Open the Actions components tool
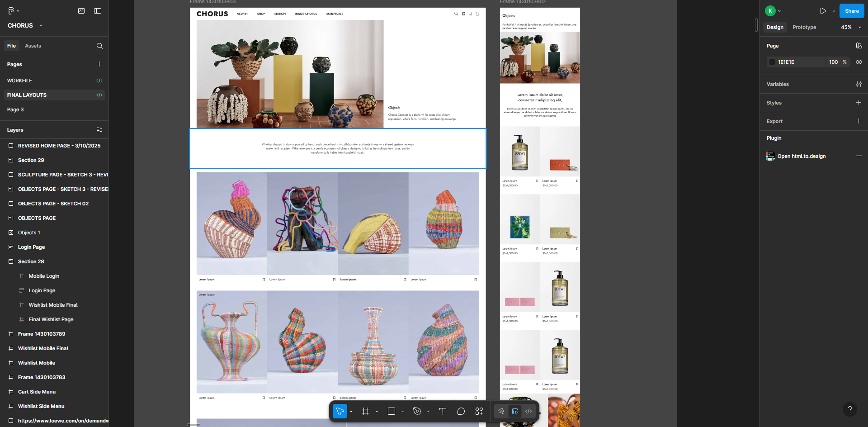This screenshot has width=868, height=427. coord(479,411)
